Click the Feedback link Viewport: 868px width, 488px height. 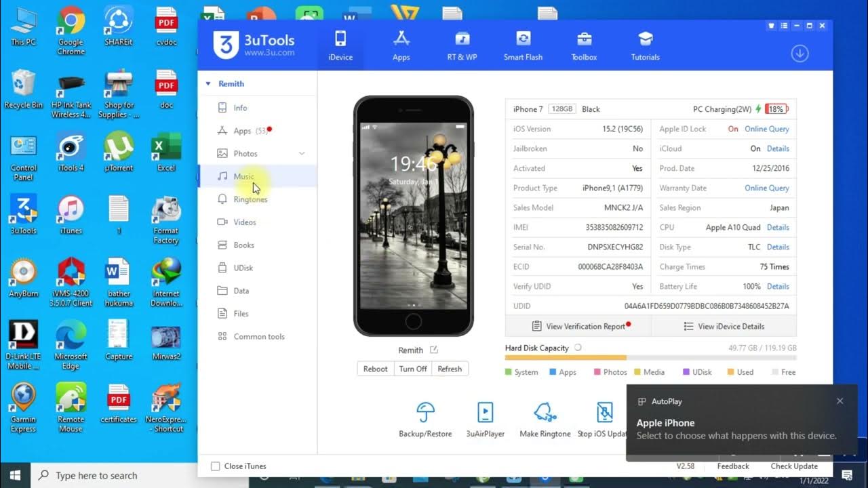tap(733, 466)
